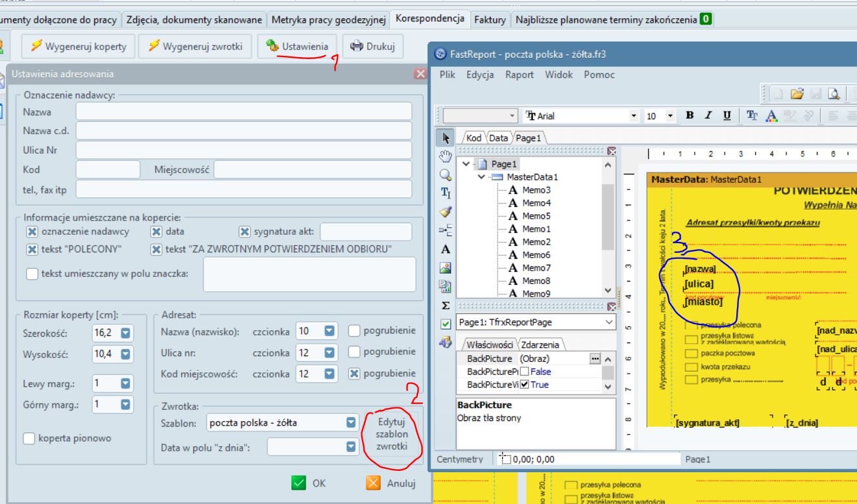Collapse the MasterData1 tree node
This screenshot has height=504, width=857.
(482, 177)
